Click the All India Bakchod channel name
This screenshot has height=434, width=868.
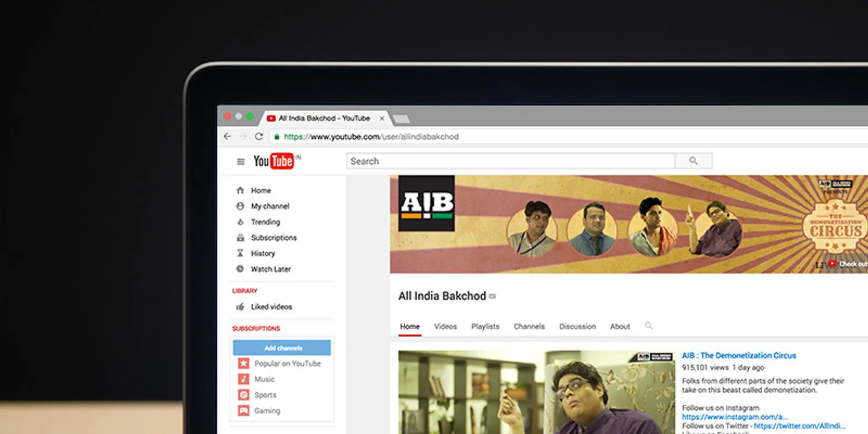442,296
